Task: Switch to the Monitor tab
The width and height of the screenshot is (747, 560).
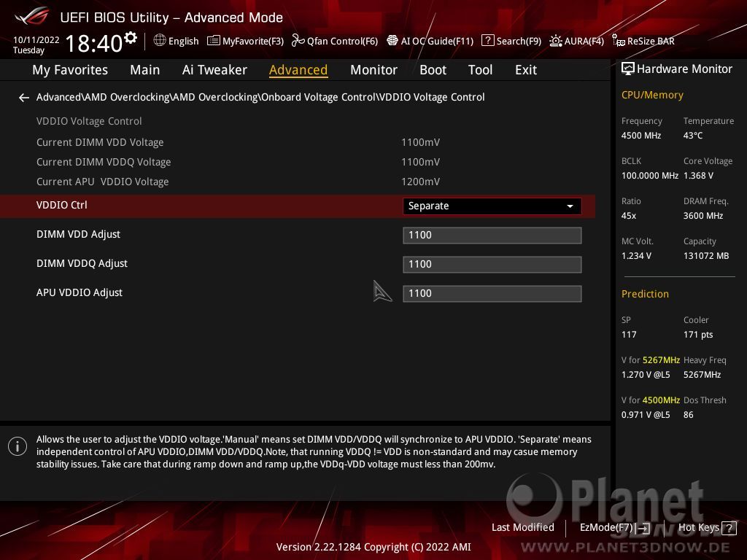Action: (x=373, y=70)
